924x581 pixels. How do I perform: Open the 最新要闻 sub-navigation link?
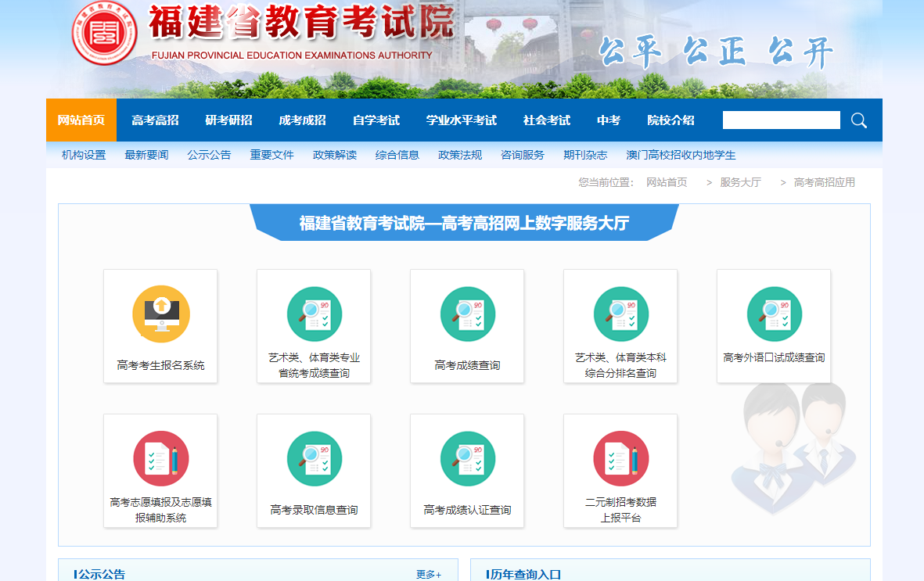(x=146, y=155)
